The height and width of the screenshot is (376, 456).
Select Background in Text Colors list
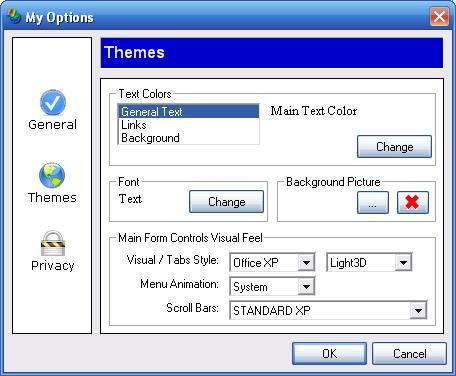pos(188,138)
